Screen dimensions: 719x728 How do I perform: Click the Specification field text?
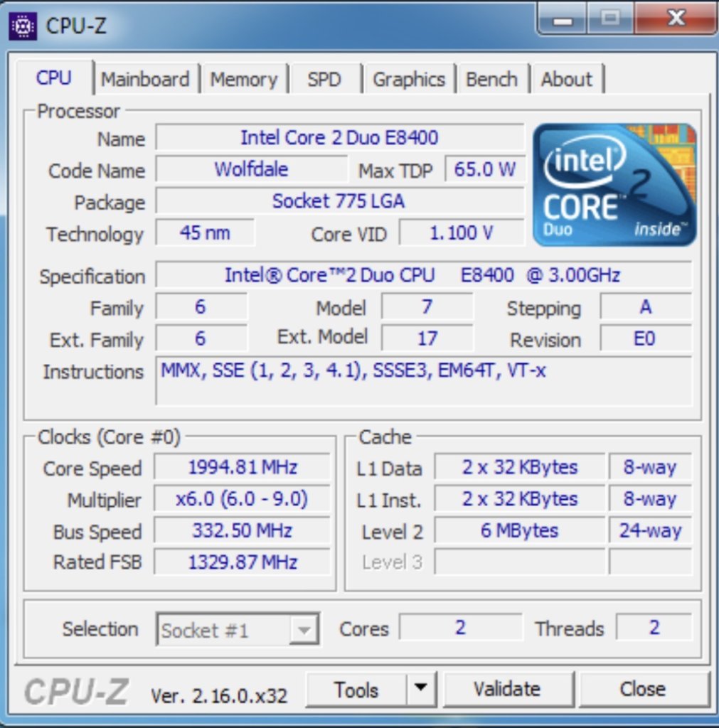(423, 275)
